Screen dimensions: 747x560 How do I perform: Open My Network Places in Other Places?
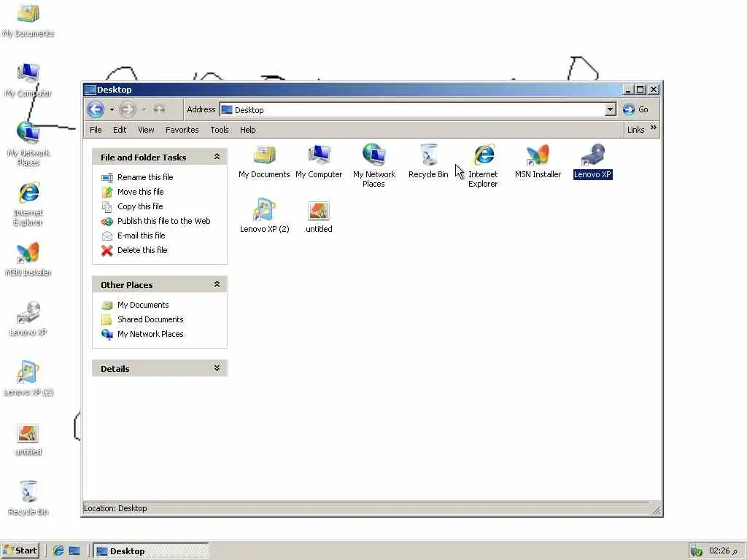[150, 334]
